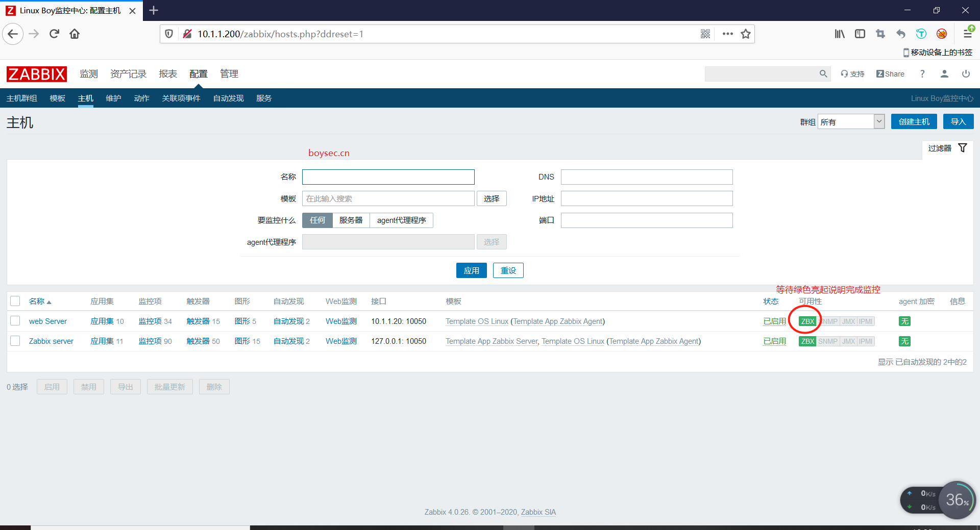980x530 pixels.
Task: Apply the filter with 应用
Action: point(471,270)
